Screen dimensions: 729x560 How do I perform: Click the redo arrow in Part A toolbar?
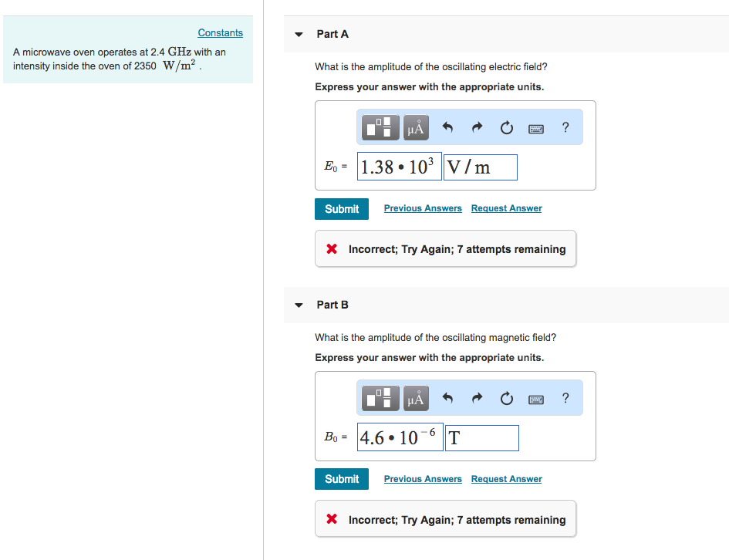click(x=476, y=128)
